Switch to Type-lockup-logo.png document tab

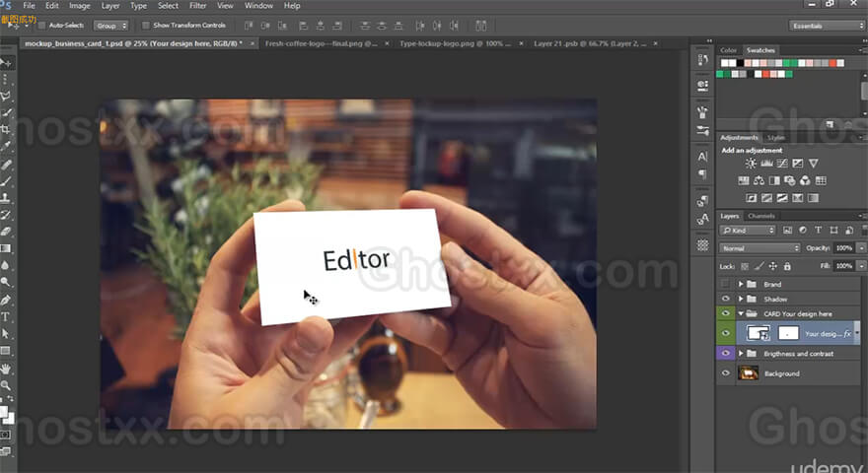click(x=455, y=43)
